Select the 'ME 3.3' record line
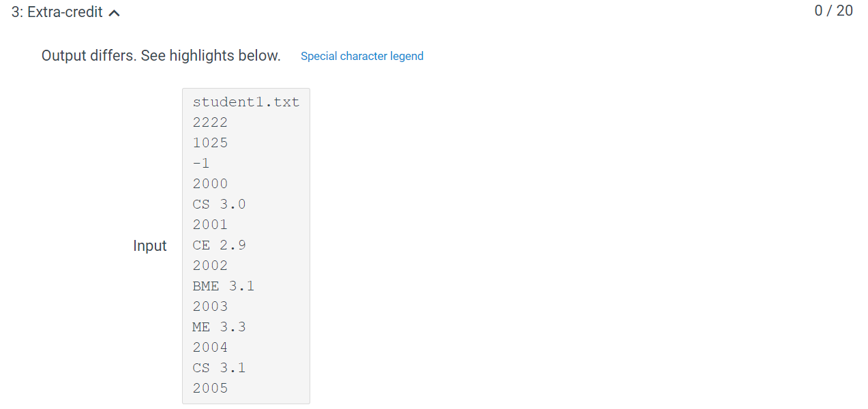The width and height of the screenshot is (868, 409). click(x=219, y=327)
